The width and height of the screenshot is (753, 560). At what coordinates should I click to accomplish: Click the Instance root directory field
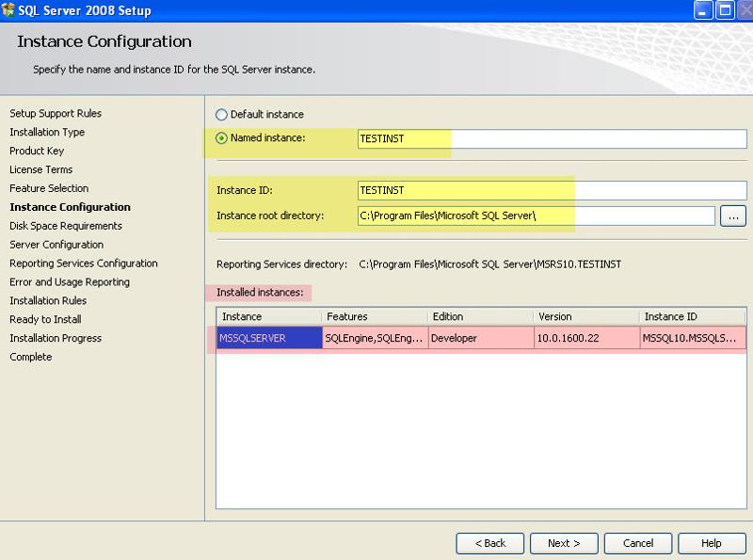[537, 216]
